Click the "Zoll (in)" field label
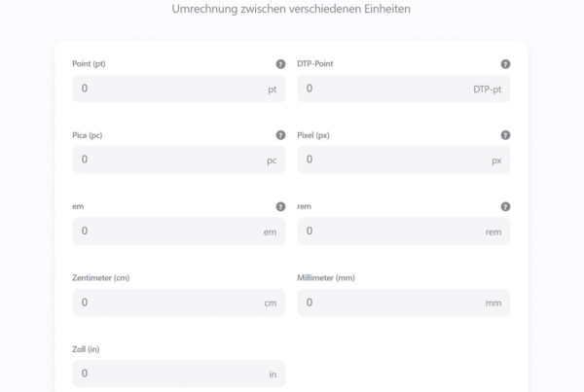 coord(86,349)
